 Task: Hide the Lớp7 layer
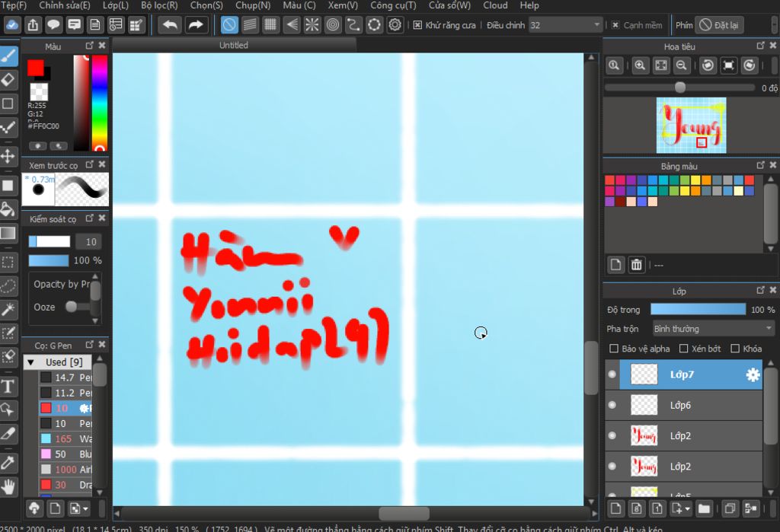coord(612,374)
